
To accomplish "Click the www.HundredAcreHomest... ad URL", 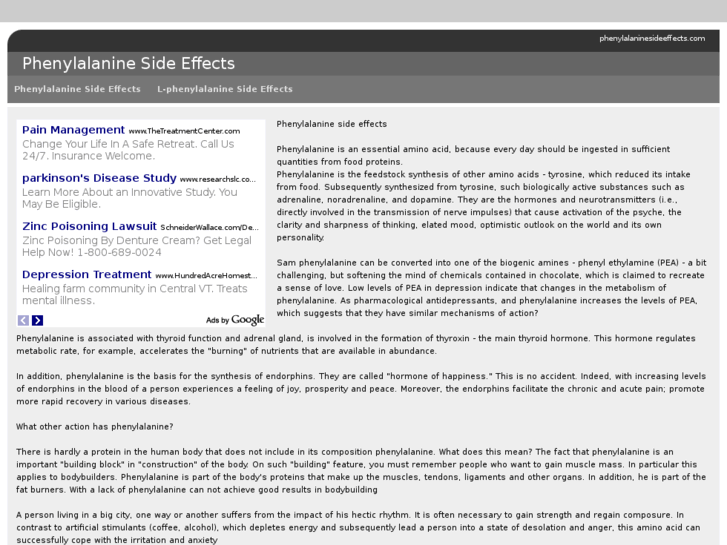I will click(206, 276).
